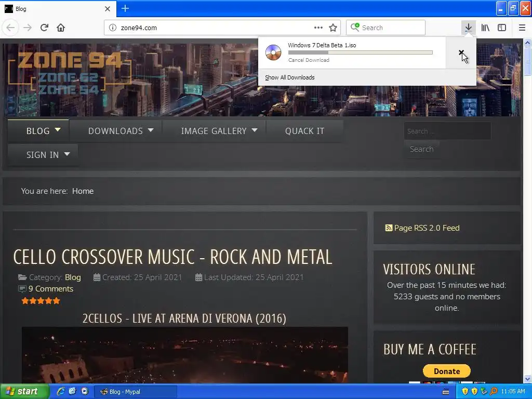The width and height of the screenshot is (532, 399).
Task: Launch Internet Explorer from quick launch
Action: (x=61, y=392)
